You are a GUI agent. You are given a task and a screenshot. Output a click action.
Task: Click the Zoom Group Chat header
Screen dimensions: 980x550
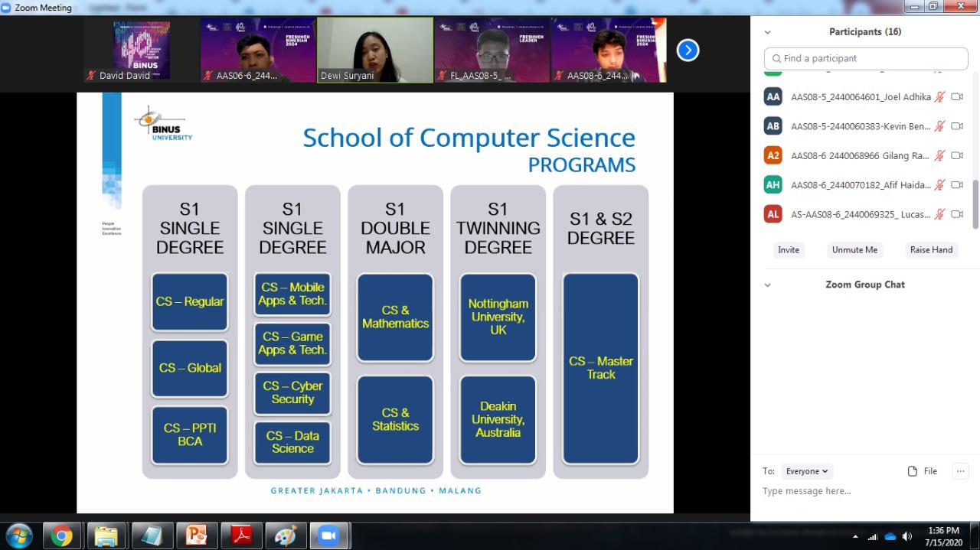pos(865,285)
